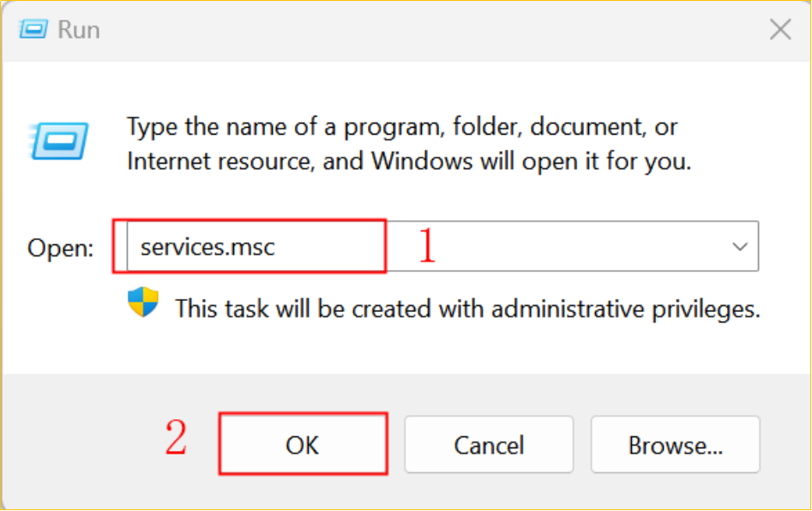Viewport: 812px width, 511px height.
Task: Click the blue and yellow UAC shield icon
Action: [143, 303]
